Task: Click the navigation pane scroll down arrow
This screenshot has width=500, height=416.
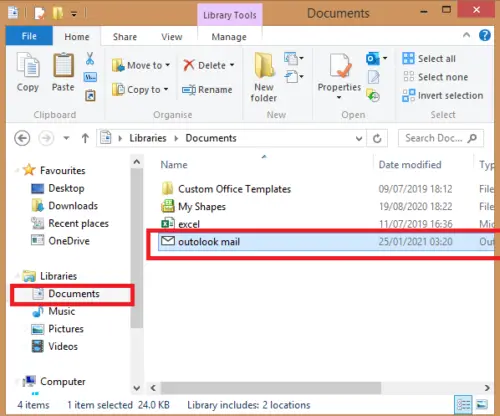Action: click(136, 388)
